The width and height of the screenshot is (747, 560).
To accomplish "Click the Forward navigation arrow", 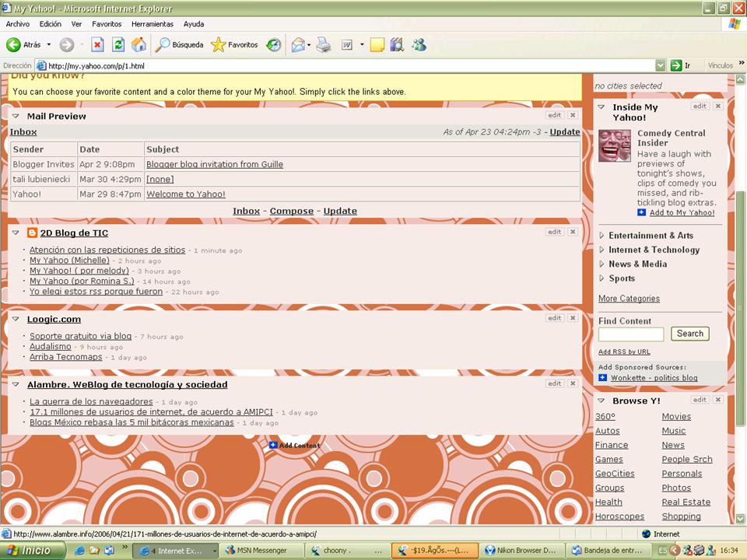I will tap(67, 45).
